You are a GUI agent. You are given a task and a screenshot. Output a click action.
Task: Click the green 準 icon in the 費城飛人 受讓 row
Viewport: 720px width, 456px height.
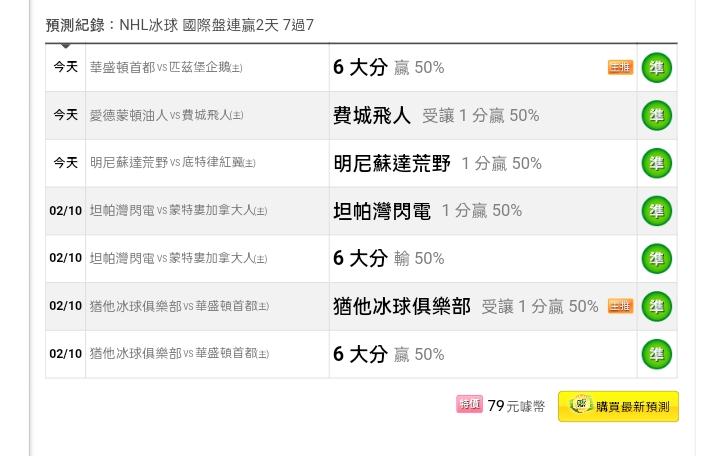656,116
